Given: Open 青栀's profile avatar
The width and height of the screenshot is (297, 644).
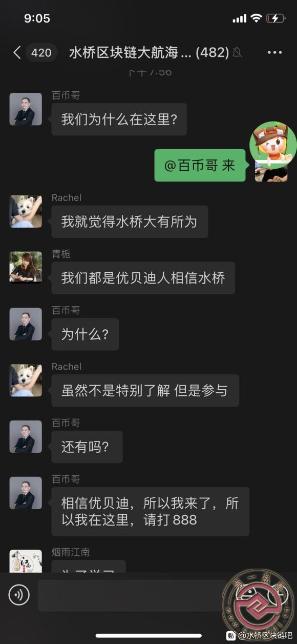Looking at the screenshot, I should click(x=26, y=268).
